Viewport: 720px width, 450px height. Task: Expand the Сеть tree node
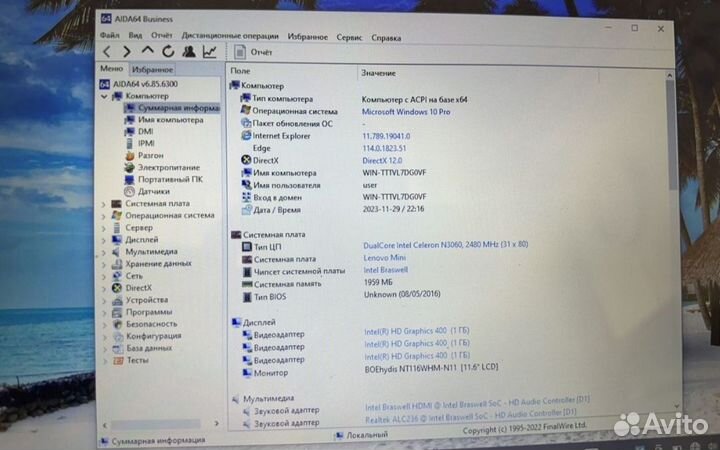pos(104,276)
